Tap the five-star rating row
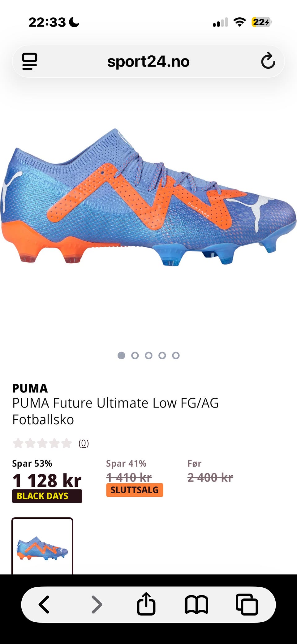Image resolution: width=297 pixels, height=644 pixels. point(42,443)
